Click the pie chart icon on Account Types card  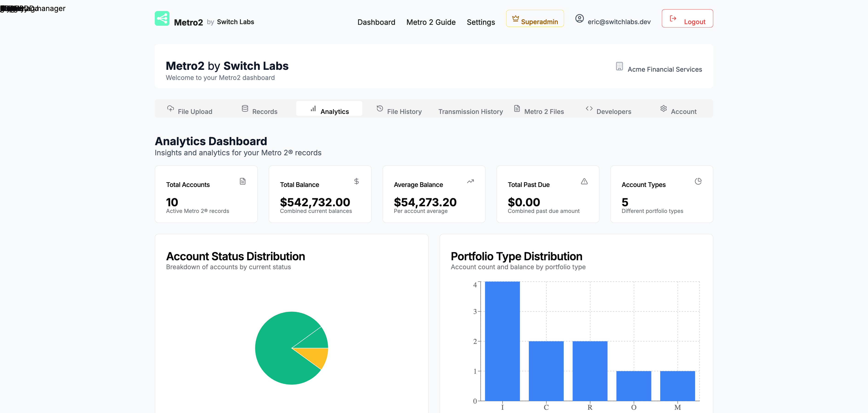(x=698, y=181)
